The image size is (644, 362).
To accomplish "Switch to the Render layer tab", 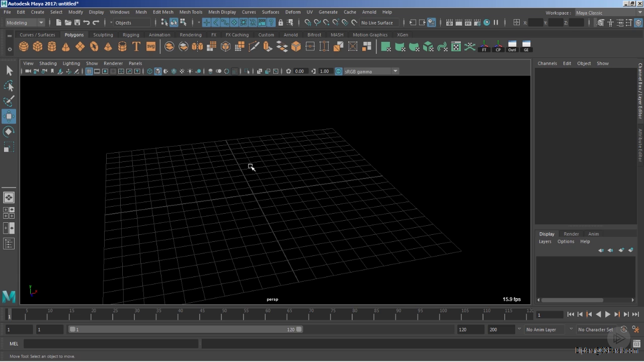I will click(x=571, y=234).
